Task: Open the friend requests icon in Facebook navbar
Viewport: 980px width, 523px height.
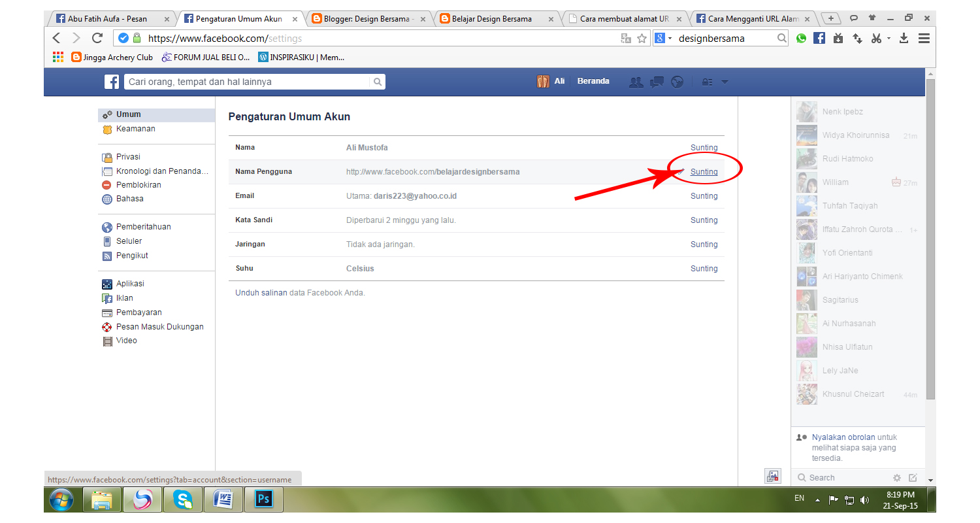Action: point(636,81)
